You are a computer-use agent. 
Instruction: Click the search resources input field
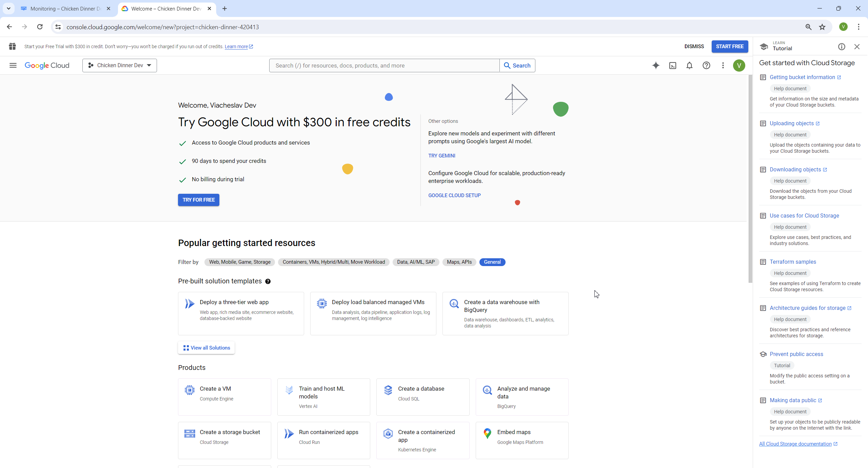click(x=384, y=65)
